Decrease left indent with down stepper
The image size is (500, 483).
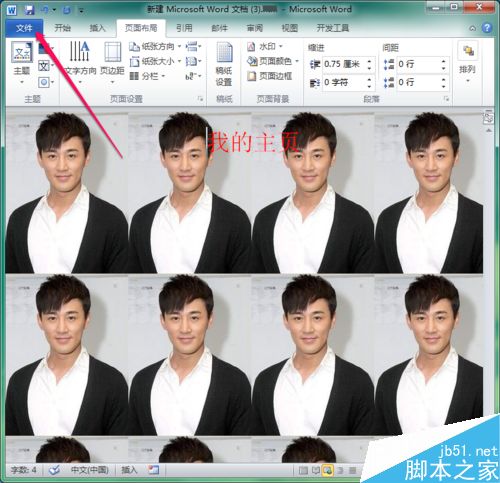369,68
